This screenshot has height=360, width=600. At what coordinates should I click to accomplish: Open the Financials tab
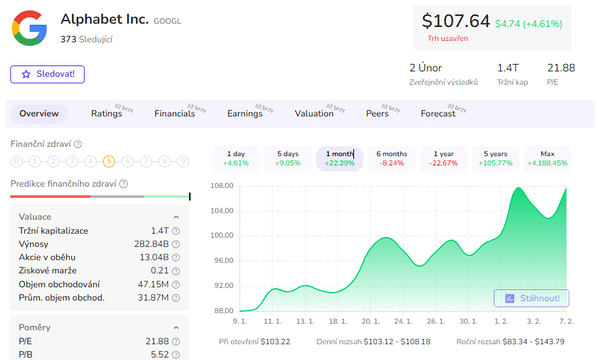[x=174, y=114]
